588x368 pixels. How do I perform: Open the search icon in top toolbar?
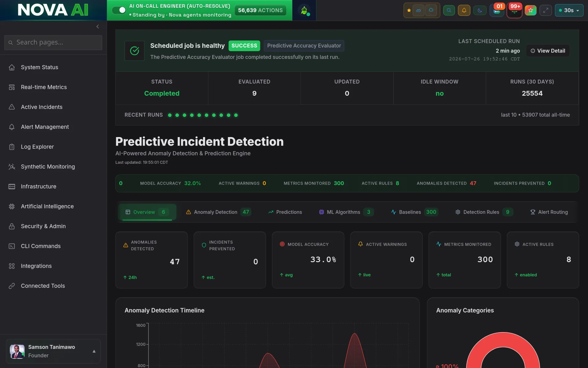(449, 10)
